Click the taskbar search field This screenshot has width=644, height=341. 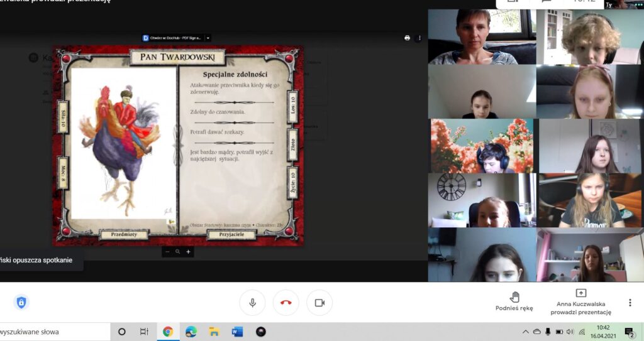[x=55, y=332]
